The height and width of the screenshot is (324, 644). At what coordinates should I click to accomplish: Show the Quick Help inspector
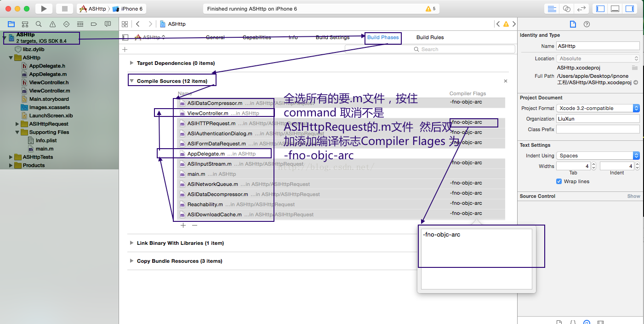coord(587,24)
